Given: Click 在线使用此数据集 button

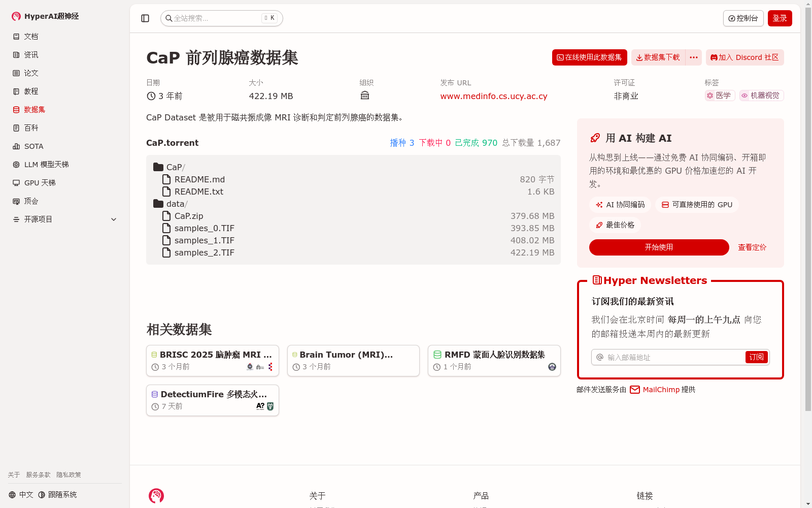Looking at the screenshot, I should 589,57.
